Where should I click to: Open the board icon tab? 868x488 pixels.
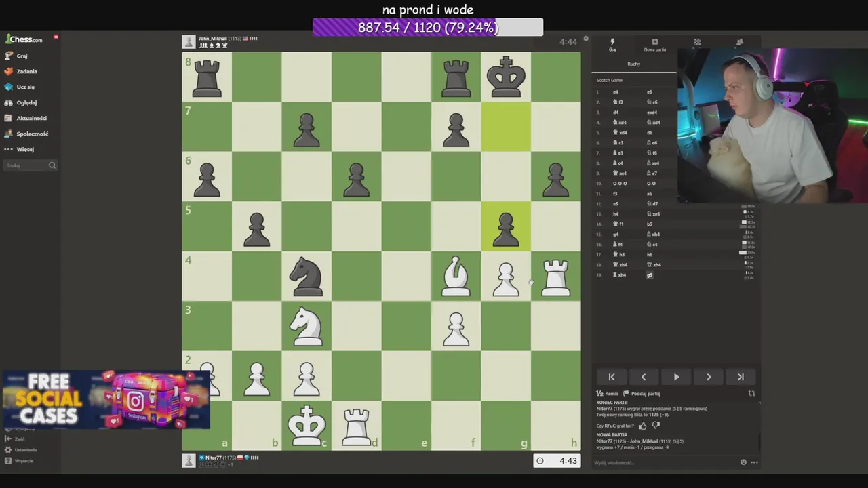click(697, 43)
